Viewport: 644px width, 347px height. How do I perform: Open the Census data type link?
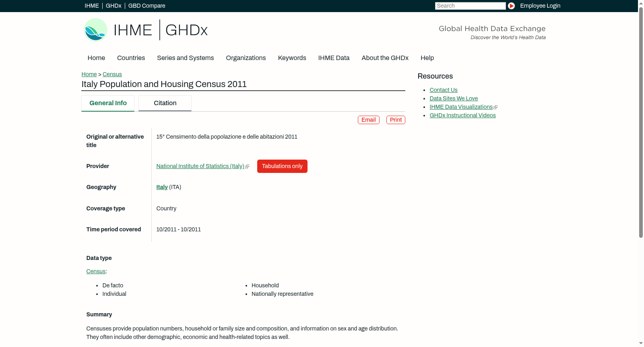click(x=96, y=272)
